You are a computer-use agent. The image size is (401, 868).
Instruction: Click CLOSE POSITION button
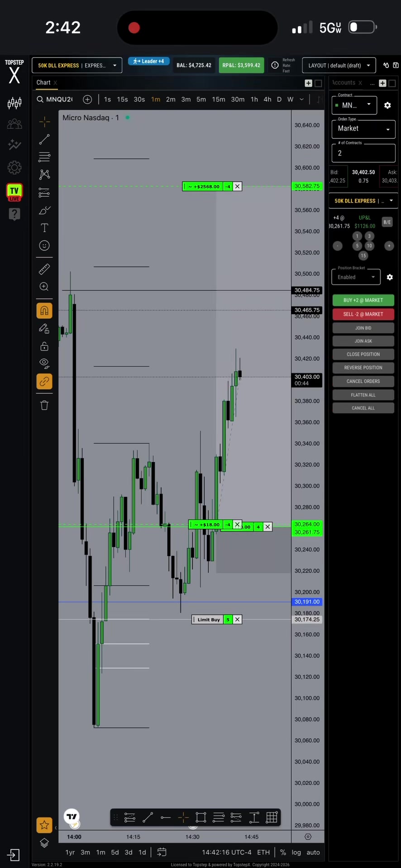(x=363, y=354)
